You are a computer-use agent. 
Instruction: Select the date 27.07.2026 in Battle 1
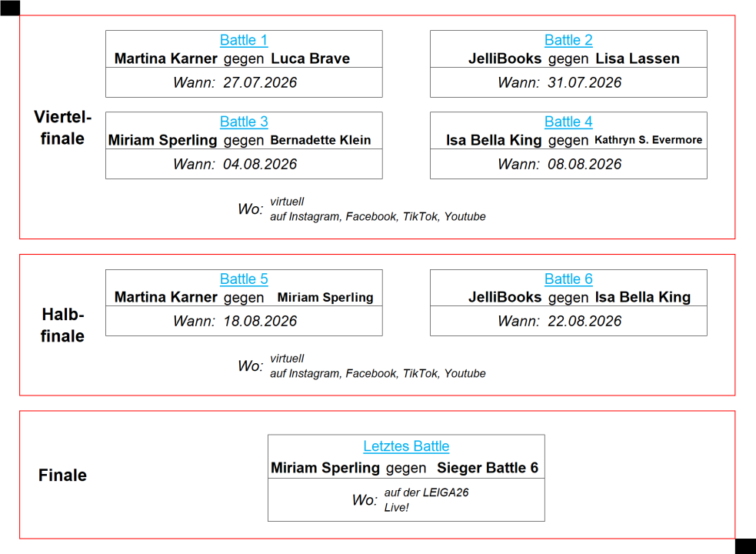tap(260, 82)
